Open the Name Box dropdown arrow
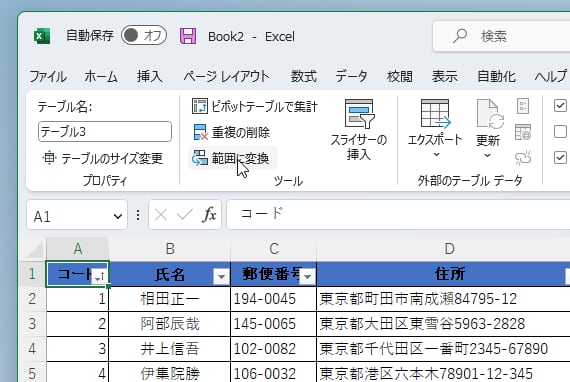Image resolution: width=570 pixels, height=382 pixels. click(117, 217)
